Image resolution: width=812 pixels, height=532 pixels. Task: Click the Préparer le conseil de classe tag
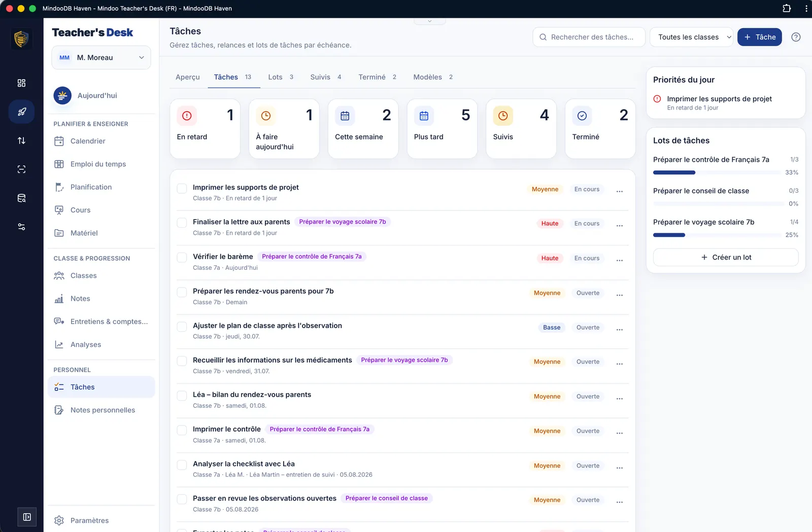click(x=387, y=498)
